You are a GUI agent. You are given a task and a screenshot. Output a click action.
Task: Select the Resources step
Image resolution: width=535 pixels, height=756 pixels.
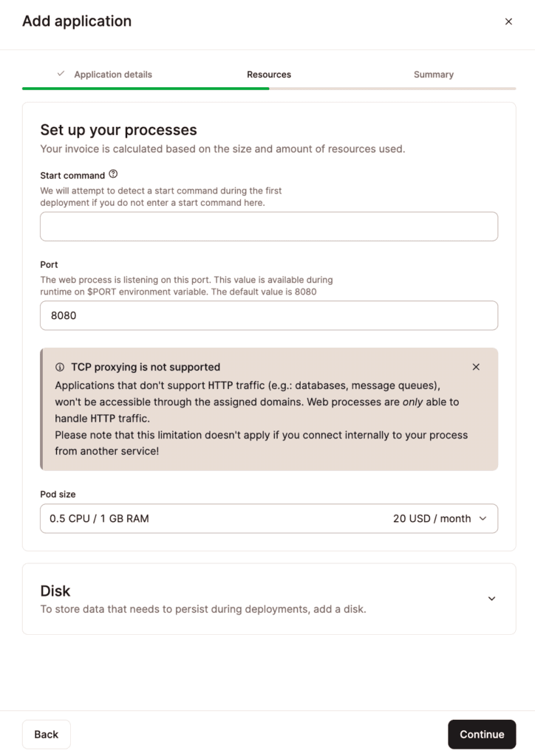[269, 75]
